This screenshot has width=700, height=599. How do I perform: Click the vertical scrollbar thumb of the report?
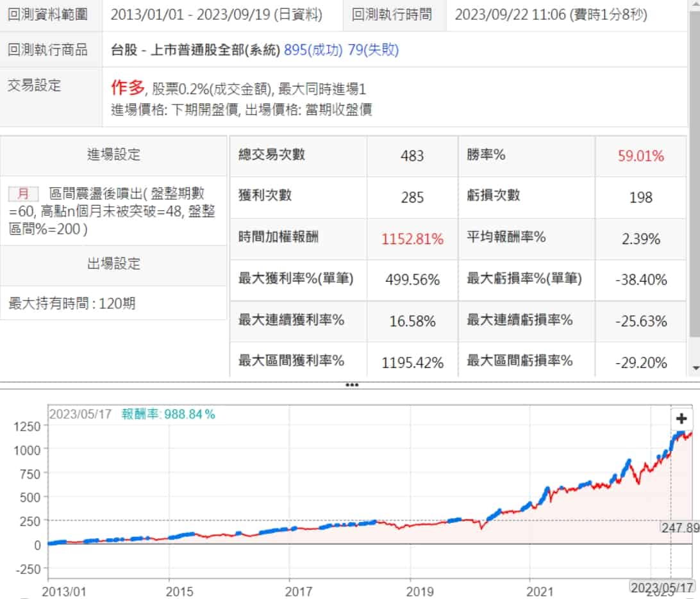[x=696, y=173]
